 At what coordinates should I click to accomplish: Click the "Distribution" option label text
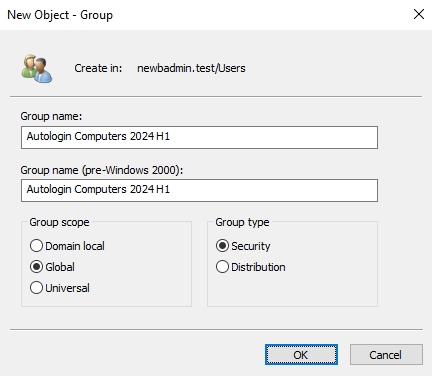[258, 267]
